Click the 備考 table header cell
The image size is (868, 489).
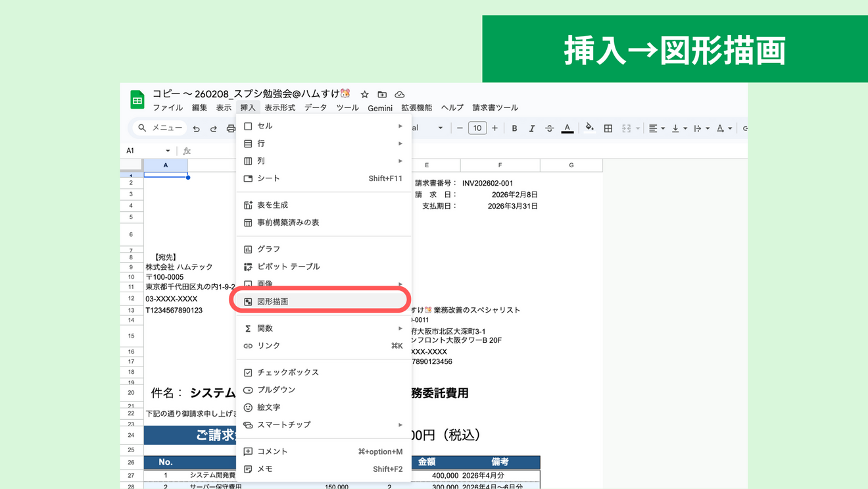point(500,462)
